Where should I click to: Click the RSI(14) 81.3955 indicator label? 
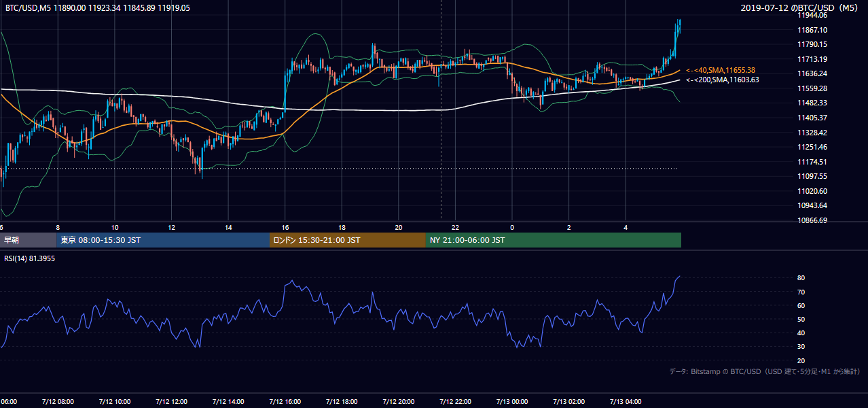pos(31,258)
